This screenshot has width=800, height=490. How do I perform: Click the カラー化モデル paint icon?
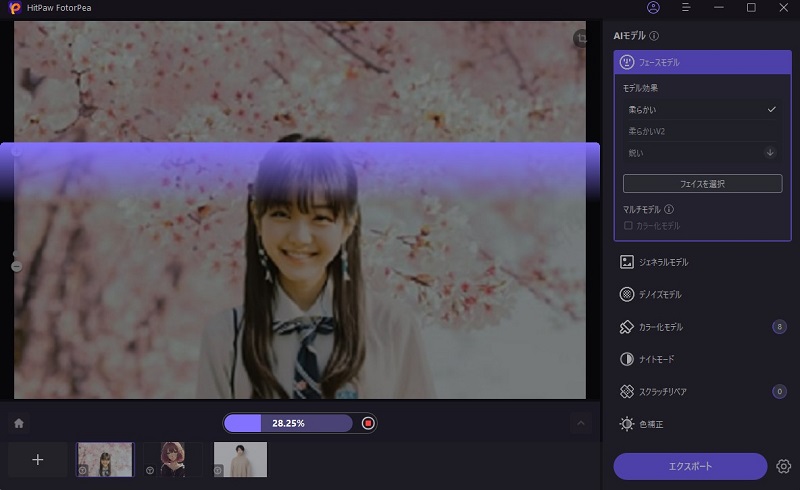[627, 327]
